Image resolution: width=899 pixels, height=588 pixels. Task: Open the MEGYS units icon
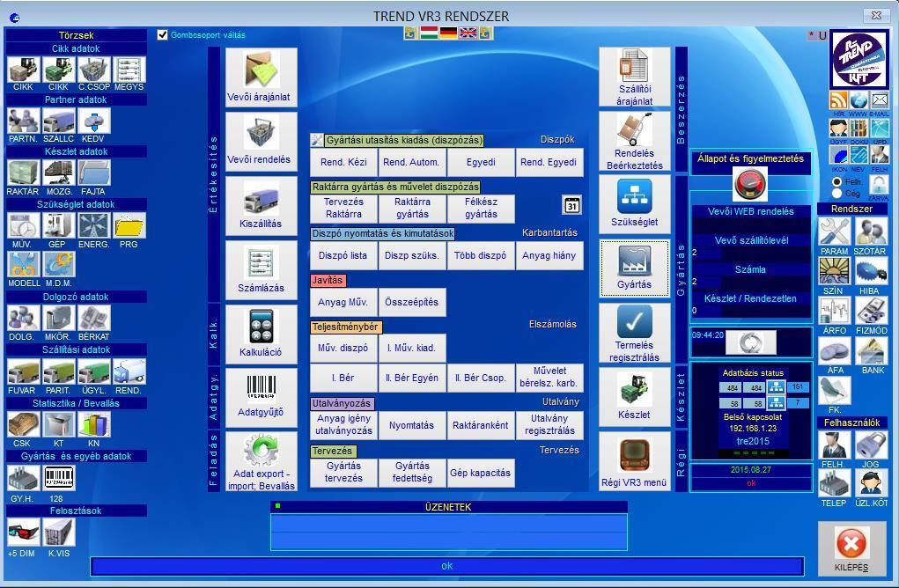point(129,70)
